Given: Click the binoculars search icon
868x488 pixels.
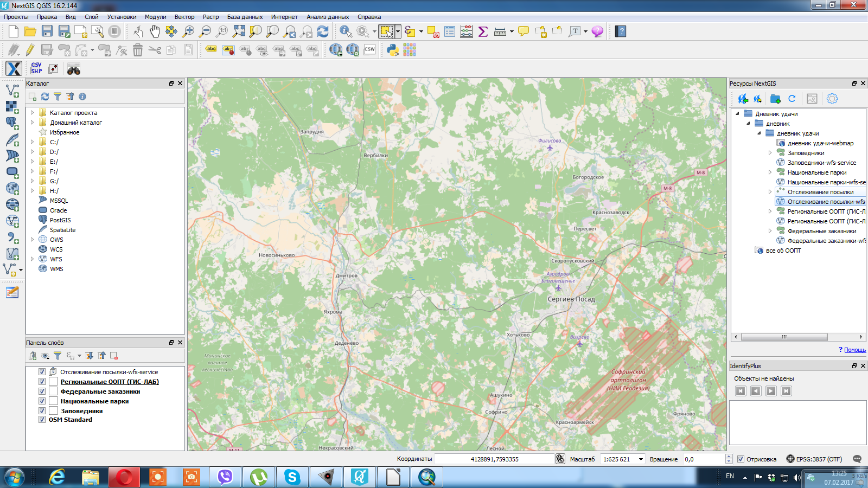Looking at the screenshot, I should [x=74, y=69].
